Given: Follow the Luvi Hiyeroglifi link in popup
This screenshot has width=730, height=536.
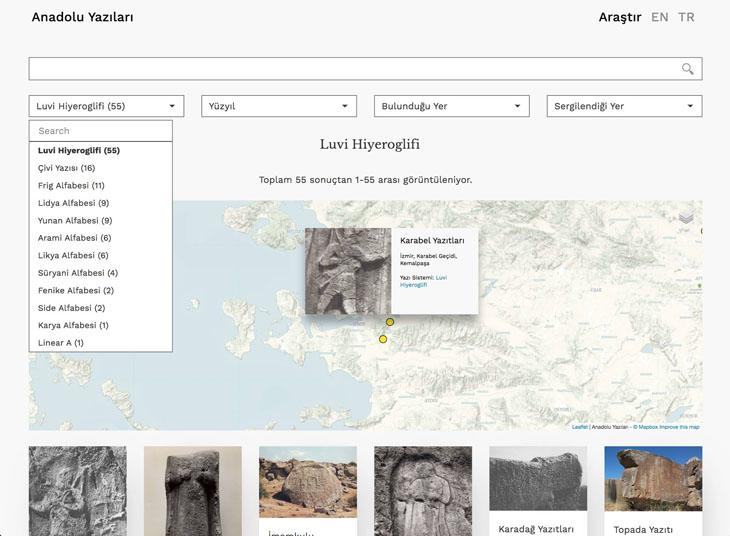Looking at the screenshot, I should point(423,281).
